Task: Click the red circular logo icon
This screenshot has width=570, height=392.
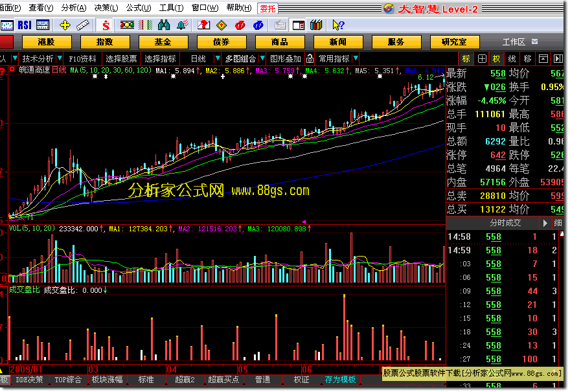Action: 240,25
